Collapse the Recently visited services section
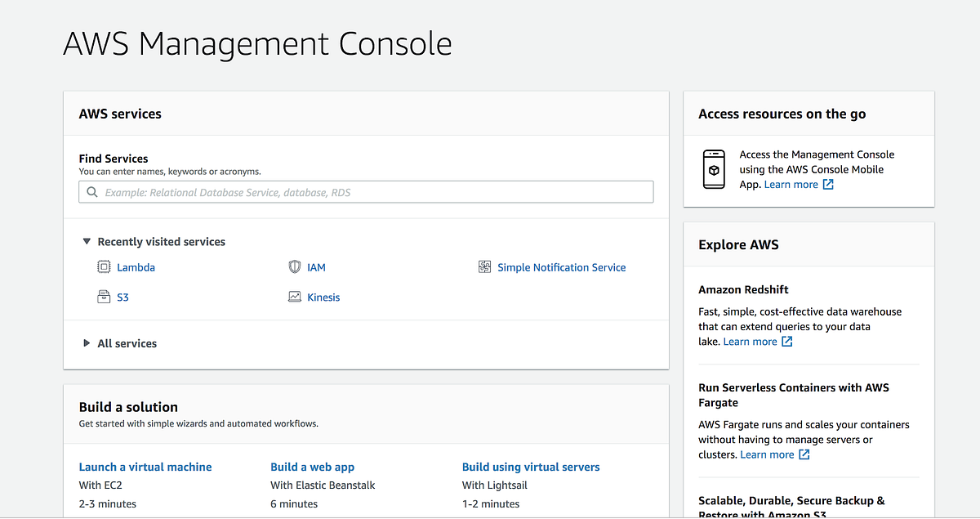Viewport: 980px width, 519px height. click(x=87, y=241)
